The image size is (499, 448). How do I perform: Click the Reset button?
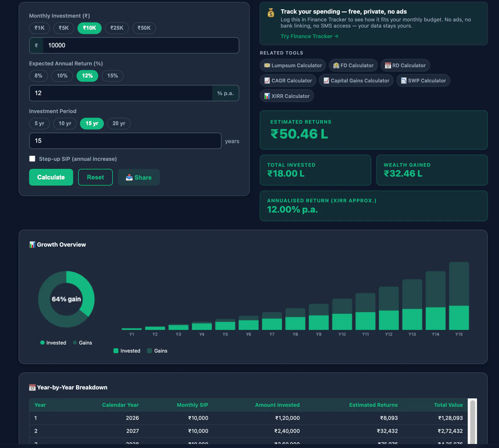pyautogui.click(x=95, y=177)
